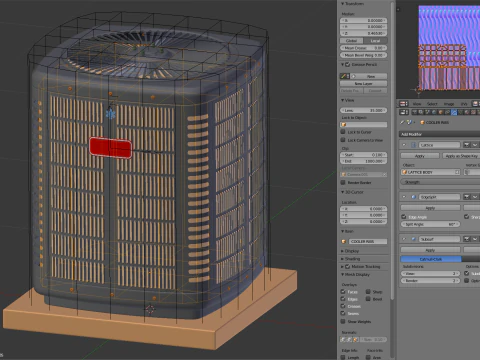Image resolution: width=480 pixels, height=360 pixels.
Task: Click the object cube icon beside Item name
Action: point(344,241)
